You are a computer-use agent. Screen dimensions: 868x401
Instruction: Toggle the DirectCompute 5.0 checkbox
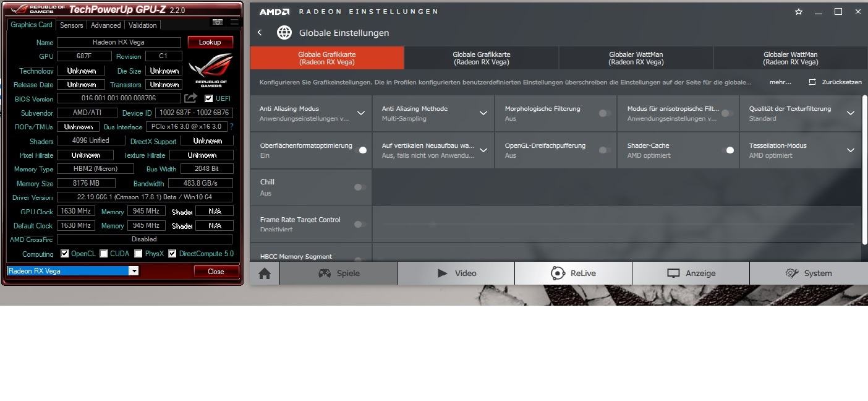coord(172,253)
